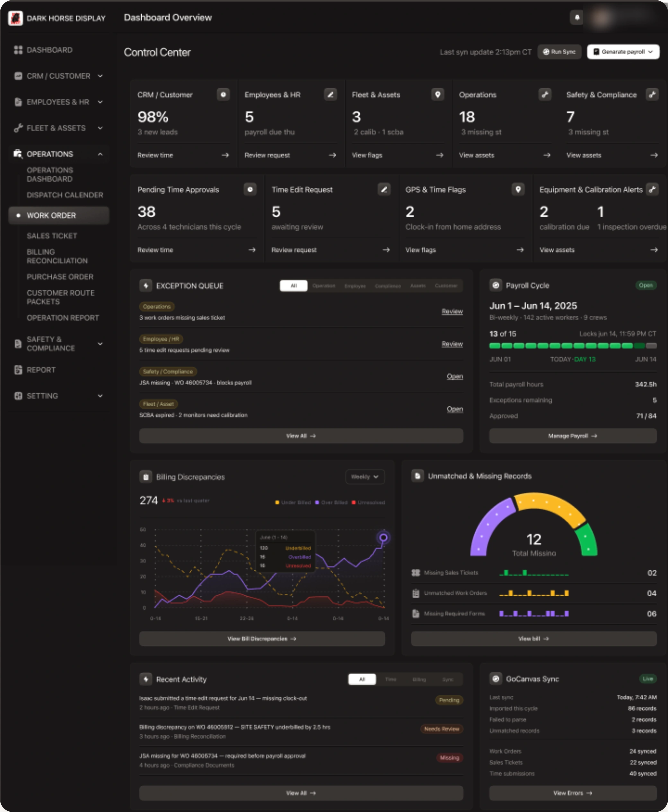Image resolution: width=668 pixels, height=812 pixels.
Task: Open Sales Ticket in the sidebar
Action: [52, 236]
